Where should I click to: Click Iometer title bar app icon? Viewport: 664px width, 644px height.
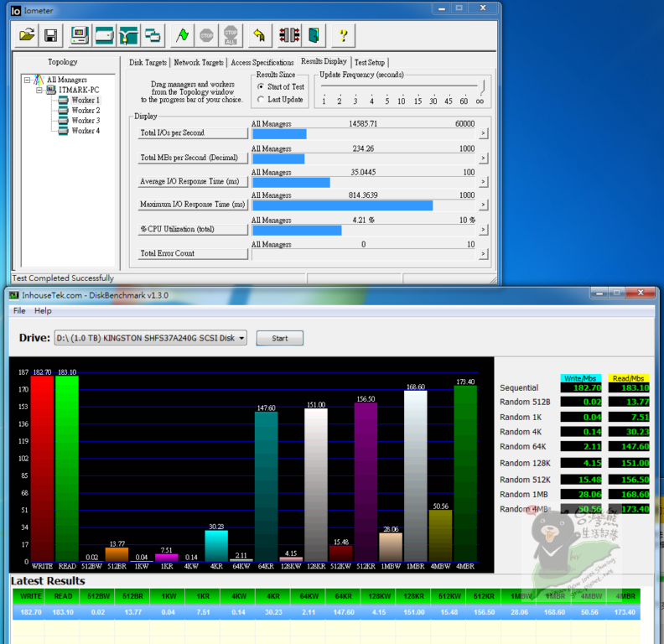pyautogui.click(x=16, y=11)
